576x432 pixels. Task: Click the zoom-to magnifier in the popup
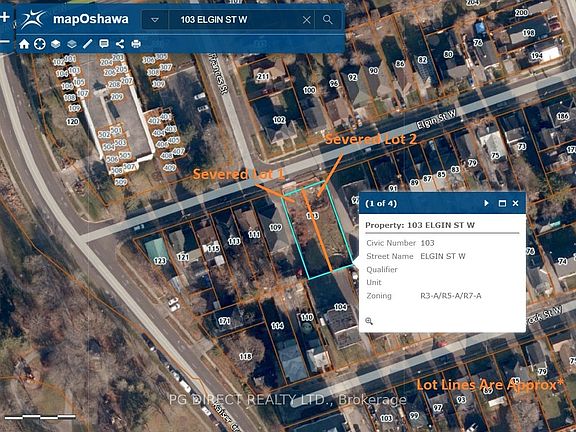[369, 321]
